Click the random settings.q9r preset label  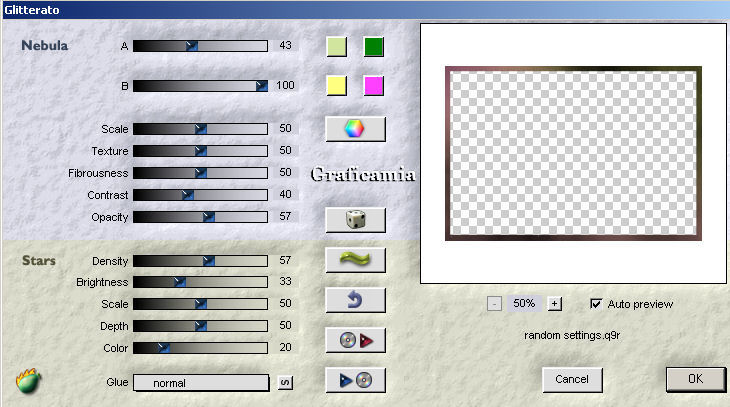(572, 335)
